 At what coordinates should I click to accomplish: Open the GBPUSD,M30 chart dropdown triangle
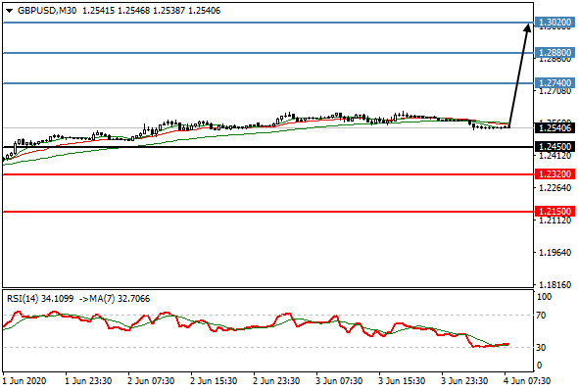(x=10, y=11)
